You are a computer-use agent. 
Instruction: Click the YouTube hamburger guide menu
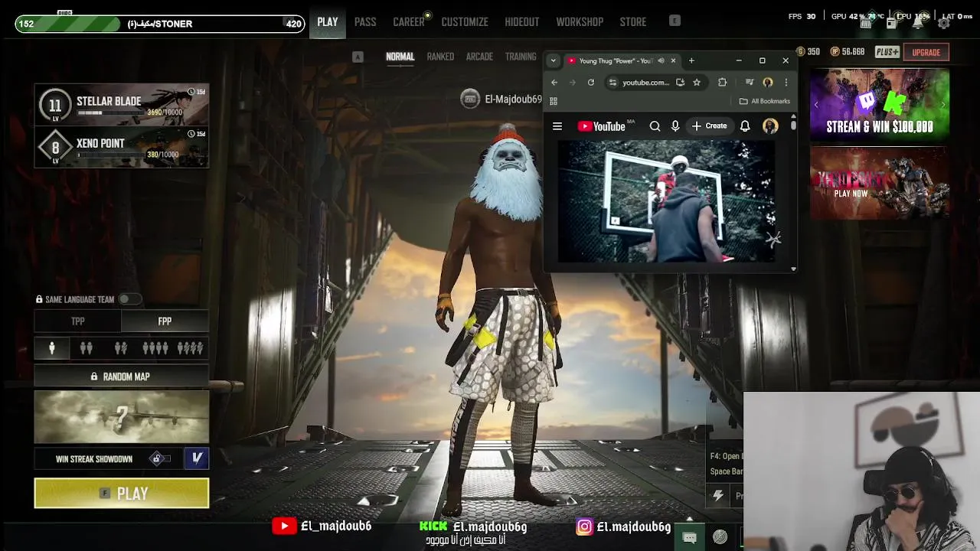(x=557, y=126)
